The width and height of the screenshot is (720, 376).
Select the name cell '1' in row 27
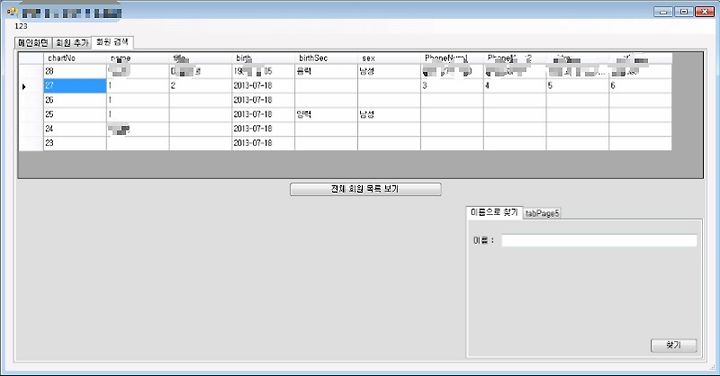pos(138,86)
